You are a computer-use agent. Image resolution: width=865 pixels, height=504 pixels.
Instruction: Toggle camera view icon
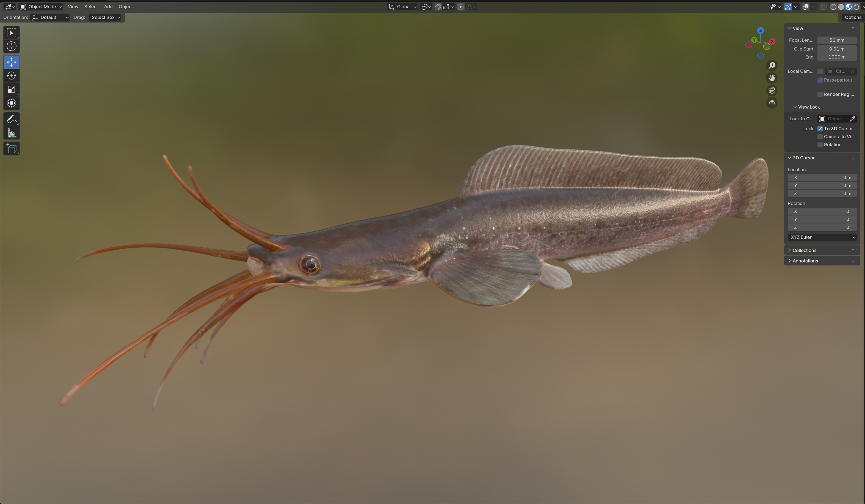[772, 90]
